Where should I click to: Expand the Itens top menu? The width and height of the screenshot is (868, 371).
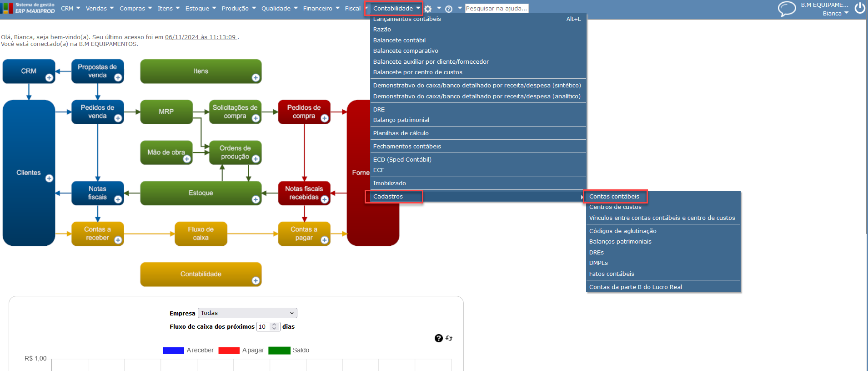169,8
